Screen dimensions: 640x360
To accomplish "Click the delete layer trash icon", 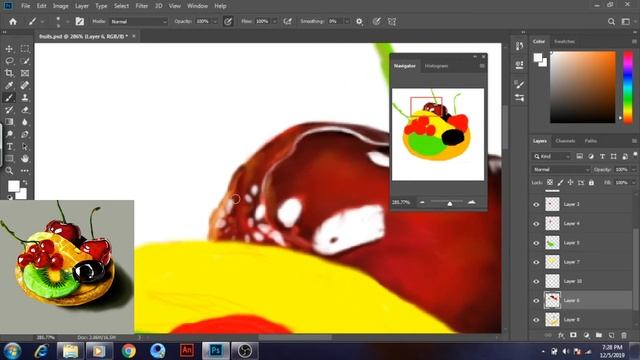I will pos(624,335).
